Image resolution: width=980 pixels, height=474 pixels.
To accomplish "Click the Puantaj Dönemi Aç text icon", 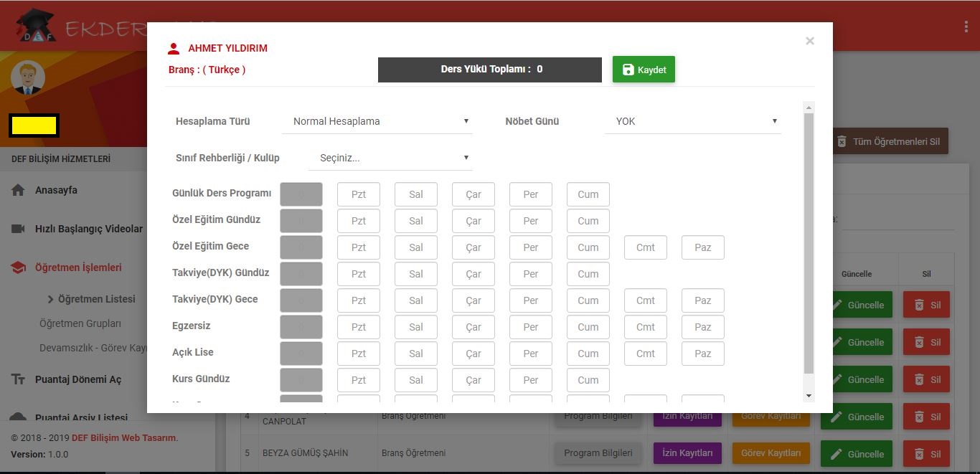I will [x=19, y=379].
